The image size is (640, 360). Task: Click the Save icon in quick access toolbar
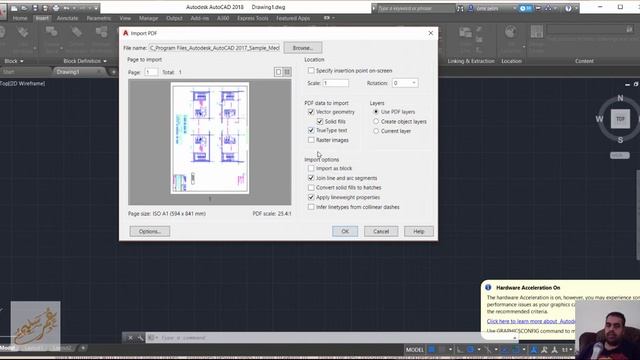pos(35,8)
